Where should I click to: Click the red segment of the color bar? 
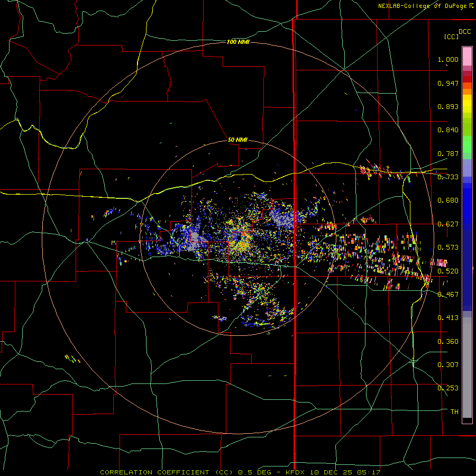click(x=467, y=79)
